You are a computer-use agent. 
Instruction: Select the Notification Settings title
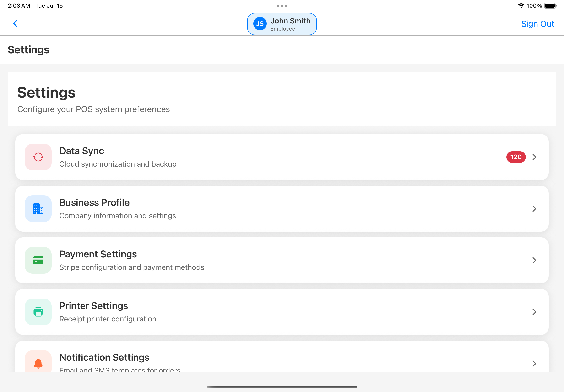104,357
